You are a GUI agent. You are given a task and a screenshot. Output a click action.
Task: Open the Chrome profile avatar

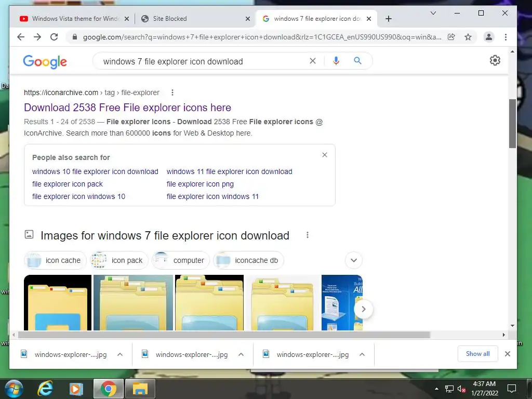click(x=488, y=37)
